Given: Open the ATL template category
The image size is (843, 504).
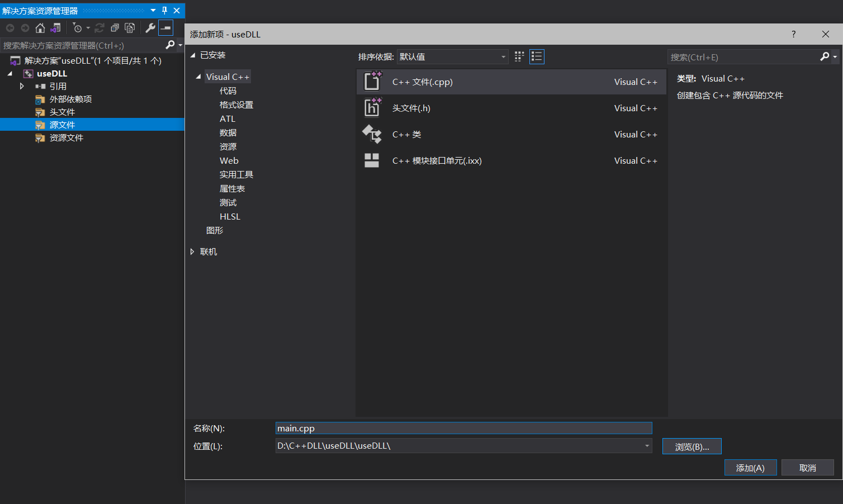Looking at the screenshot, I should pyautogui.click(x=228, y=118).
